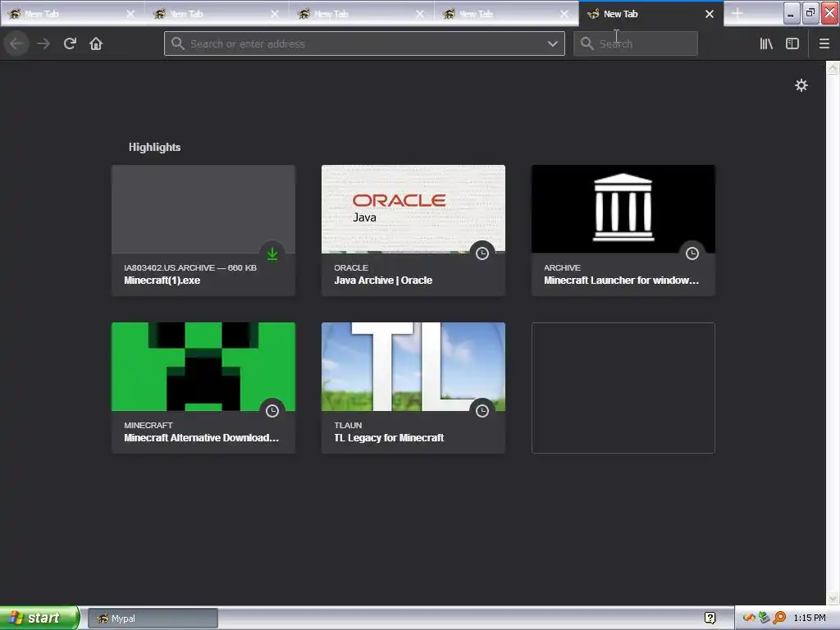Click the Highlights section heading
Image resolution: width=840 pixels, height=630 pixels.
coord(154,148)
